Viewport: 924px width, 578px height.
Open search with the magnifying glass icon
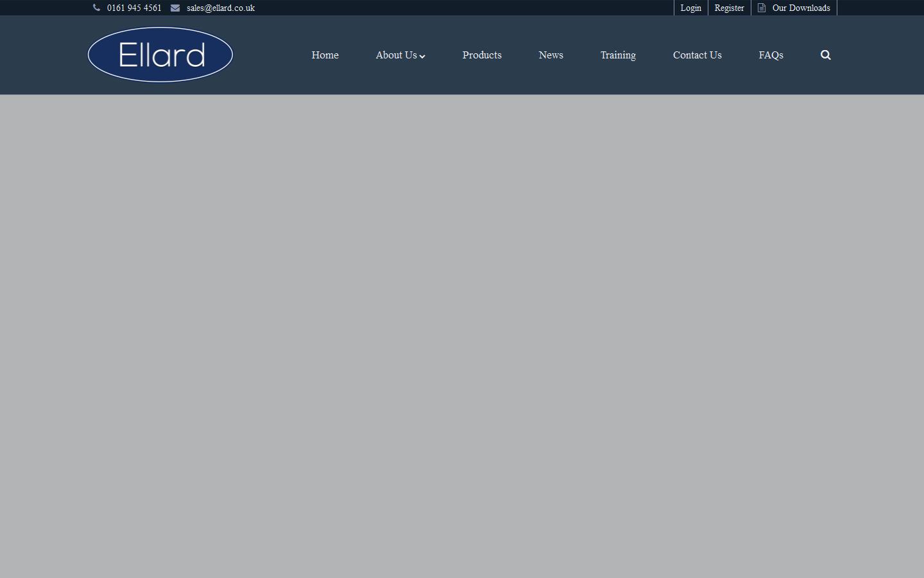825,55
